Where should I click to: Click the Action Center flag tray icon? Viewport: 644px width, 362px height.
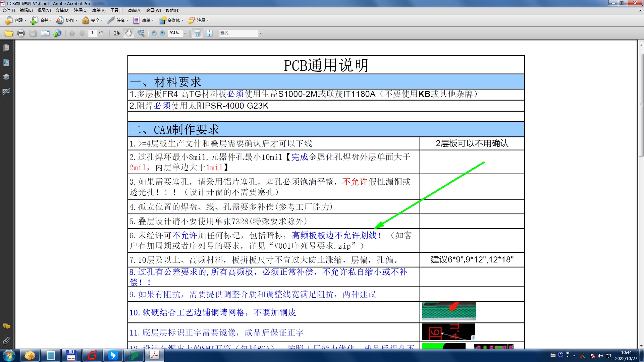tap(592, 355)
